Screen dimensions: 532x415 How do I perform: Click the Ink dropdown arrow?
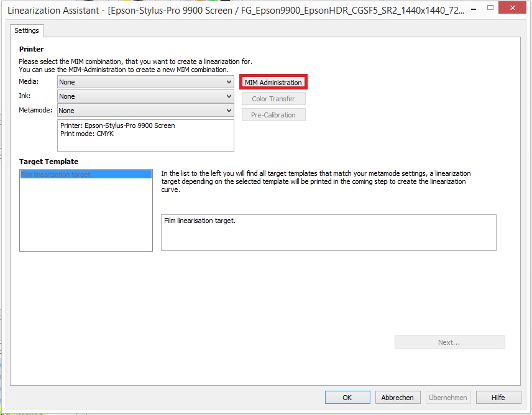[x=228, y=96]
